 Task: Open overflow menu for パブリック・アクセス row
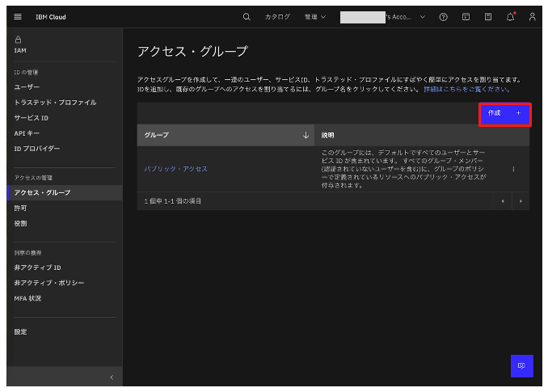513,169
